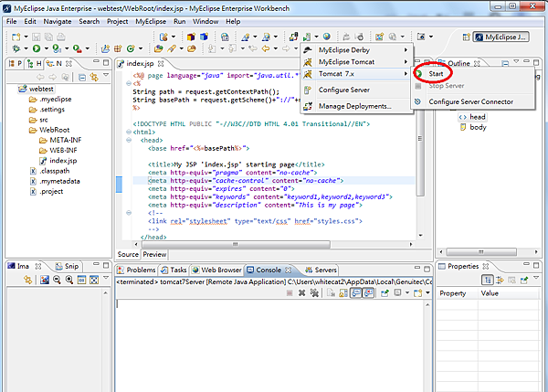This screenshot has height=392, width=548.
Task: Choose Configure Server menu entry
Action: coord(357,90)
